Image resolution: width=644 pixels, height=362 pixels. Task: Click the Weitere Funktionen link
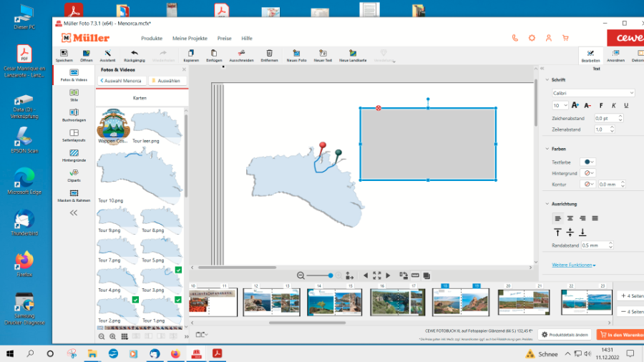pos(574,265)
